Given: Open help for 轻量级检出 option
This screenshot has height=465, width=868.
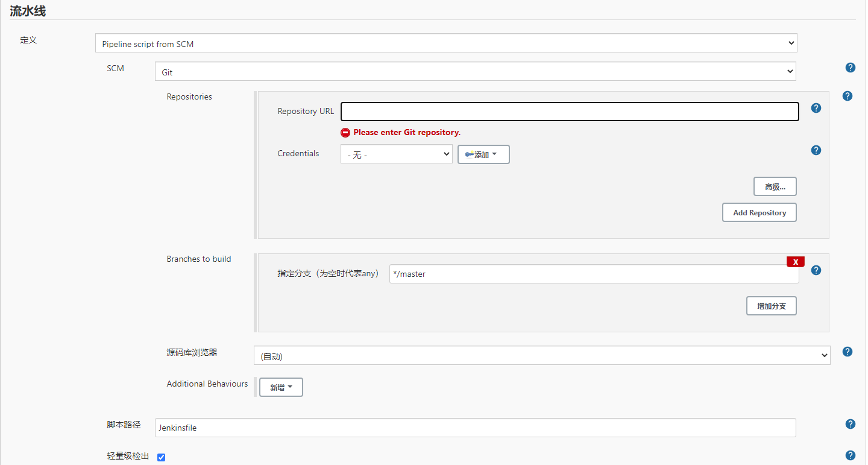Looking at the screenshot, I should click(851, 455).
